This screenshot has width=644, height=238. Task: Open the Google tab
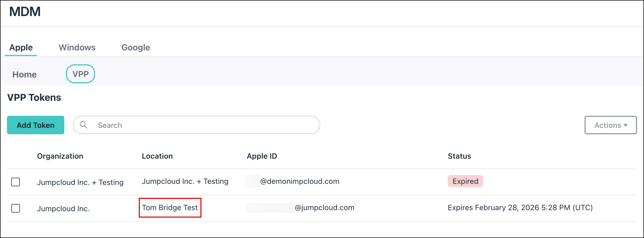[136, 47]
